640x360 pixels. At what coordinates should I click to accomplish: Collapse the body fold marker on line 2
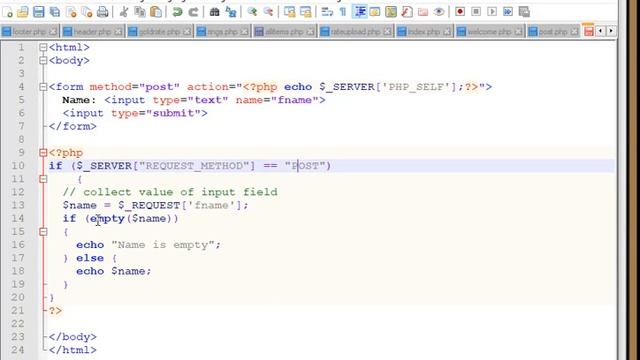click(x=43, y=60)
